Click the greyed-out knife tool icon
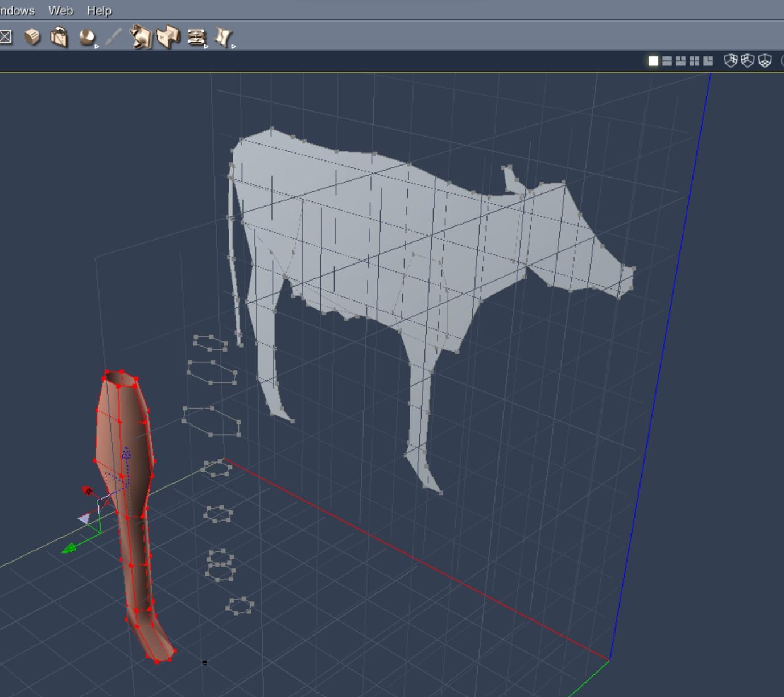Viewport: 784px width, 697px height. [x=113, y=37]
